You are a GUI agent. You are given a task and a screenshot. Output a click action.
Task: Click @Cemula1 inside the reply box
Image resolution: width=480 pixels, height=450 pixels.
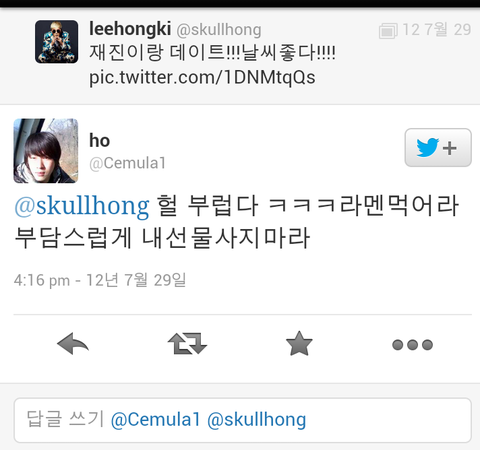coord(156,419)
